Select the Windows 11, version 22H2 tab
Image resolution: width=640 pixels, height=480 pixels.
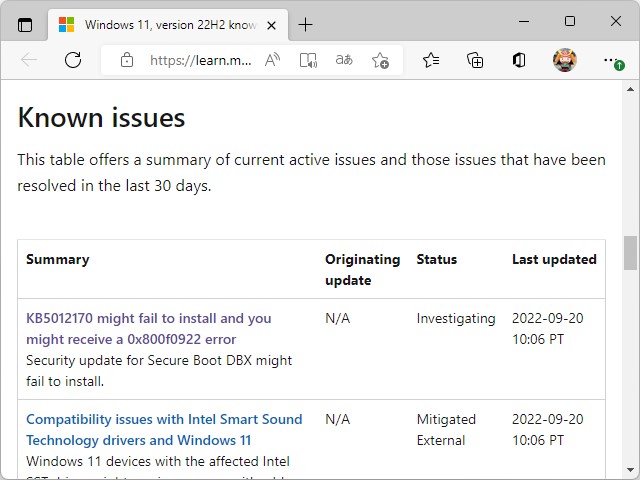click(168, 25)
